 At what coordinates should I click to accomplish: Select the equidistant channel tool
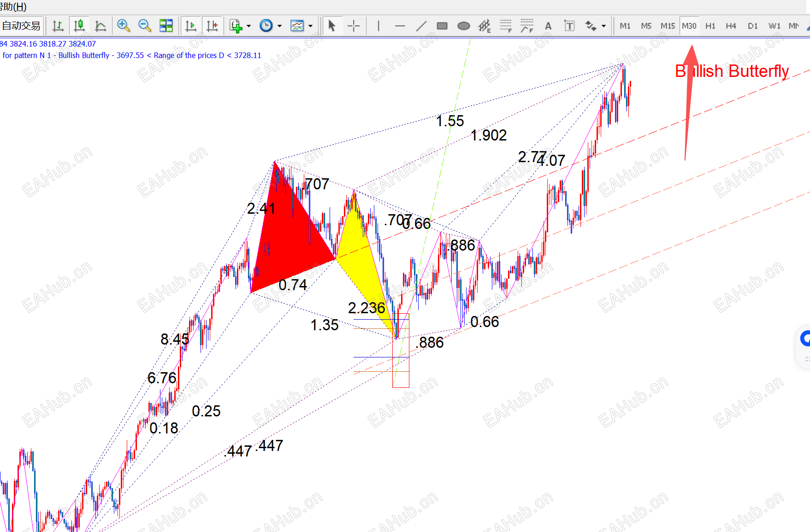485,26
